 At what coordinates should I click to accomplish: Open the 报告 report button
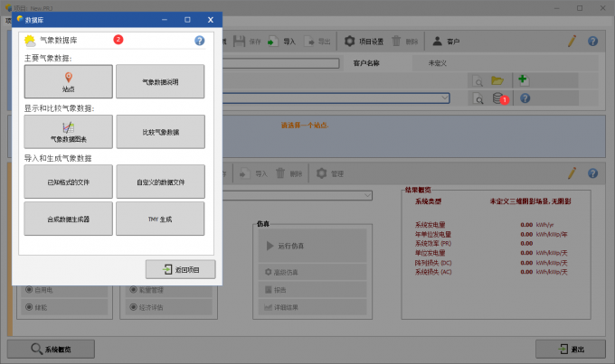click(312, 290)
